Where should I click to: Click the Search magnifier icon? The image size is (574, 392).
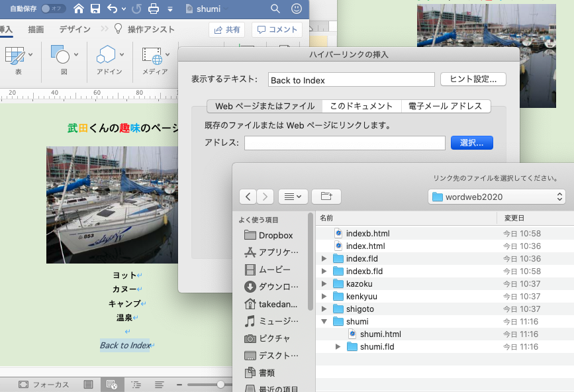(x=275, y=9)
